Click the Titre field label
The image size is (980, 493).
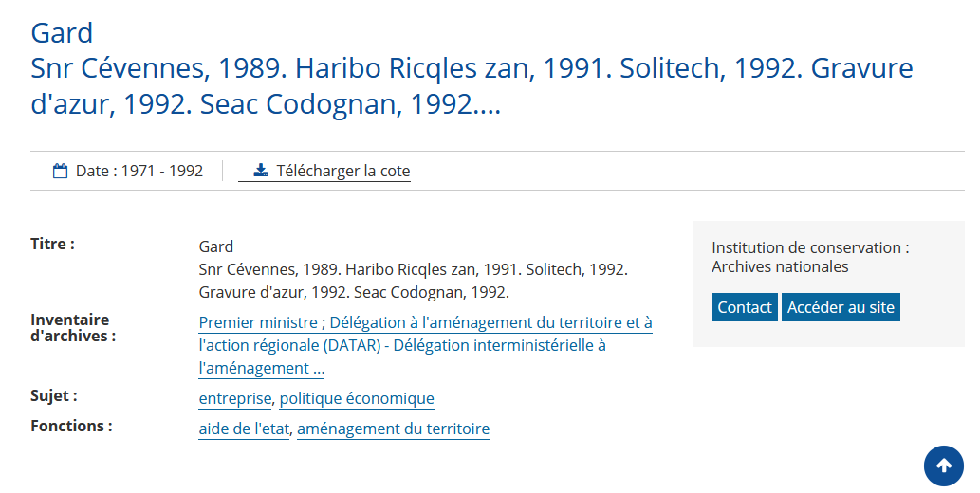[52, 245]
